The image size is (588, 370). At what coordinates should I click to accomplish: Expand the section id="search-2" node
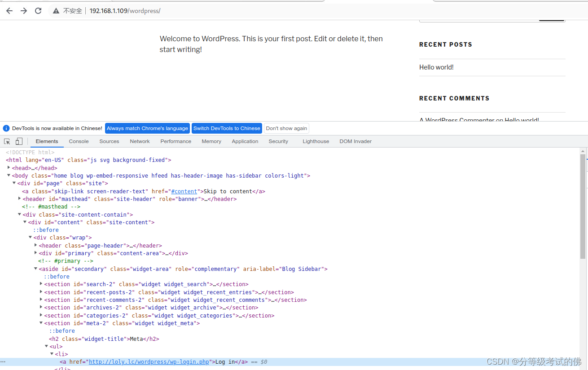pyautogui.click(x=41, y=284)
